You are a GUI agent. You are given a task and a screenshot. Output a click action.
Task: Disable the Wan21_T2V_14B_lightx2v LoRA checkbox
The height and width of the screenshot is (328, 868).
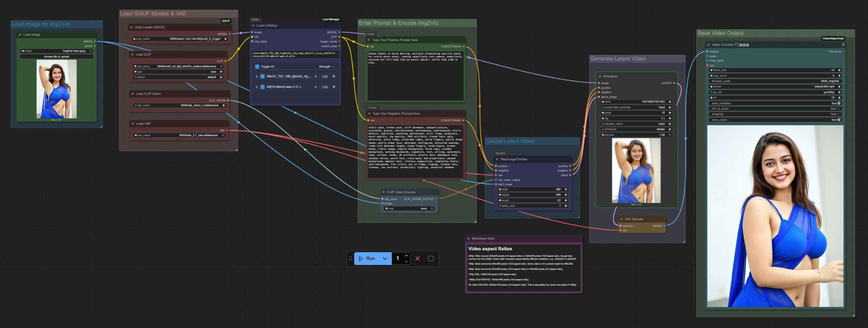click(262, 77)
